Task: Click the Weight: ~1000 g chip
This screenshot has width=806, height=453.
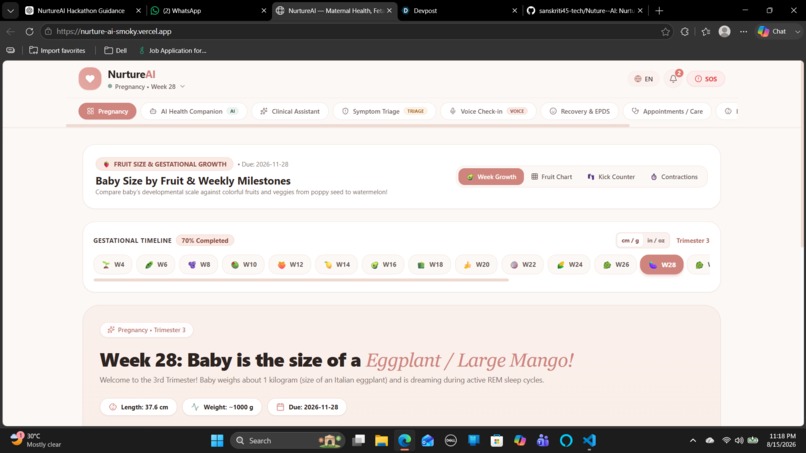Action: point(222,407)
